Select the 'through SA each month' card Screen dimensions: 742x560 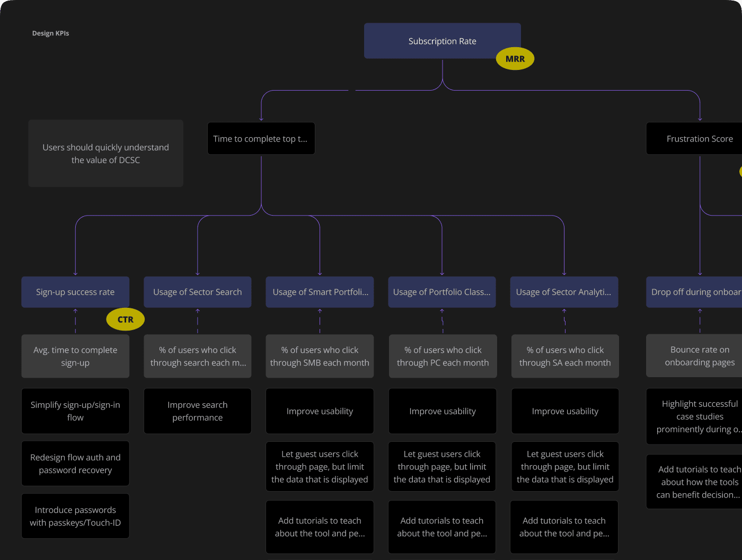(565, 356)
